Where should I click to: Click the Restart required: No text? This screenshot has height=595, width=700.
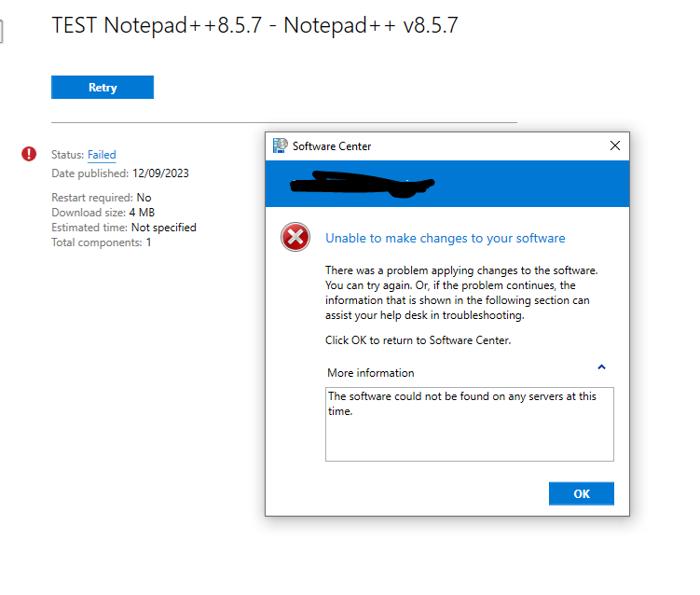coord(102,198)
